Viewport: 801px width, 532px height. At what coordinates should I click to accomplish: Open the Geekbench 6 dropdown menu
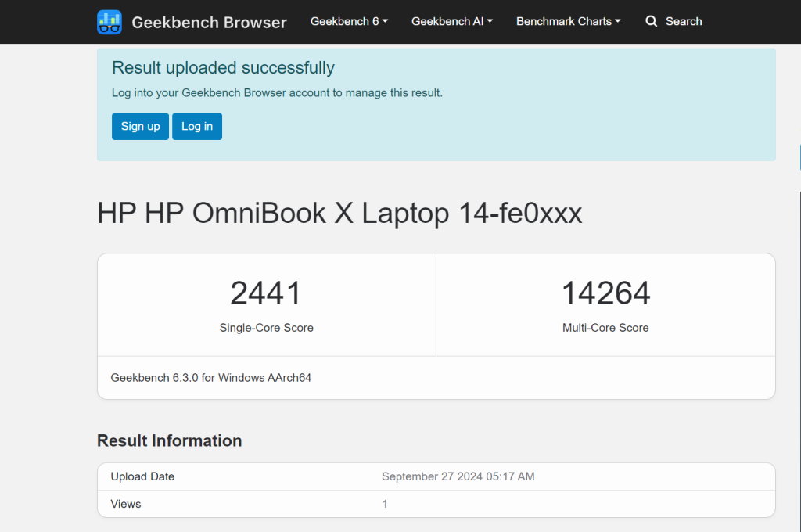(x=349, y=21)
